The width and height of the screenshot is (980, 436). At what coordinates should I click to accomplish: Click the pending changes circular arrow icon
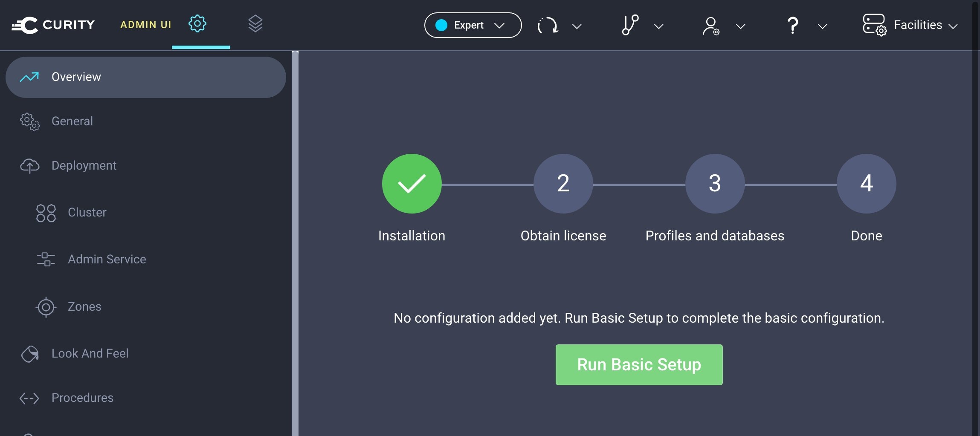coord(548,25)
